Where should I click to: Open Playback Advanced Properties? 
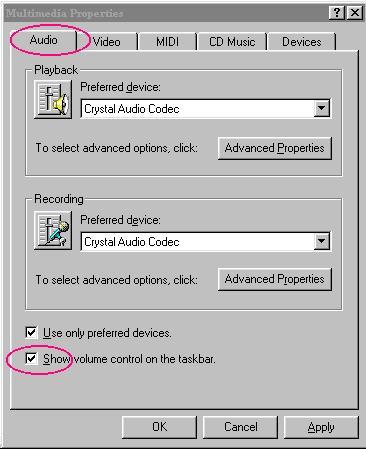[275, 148]
